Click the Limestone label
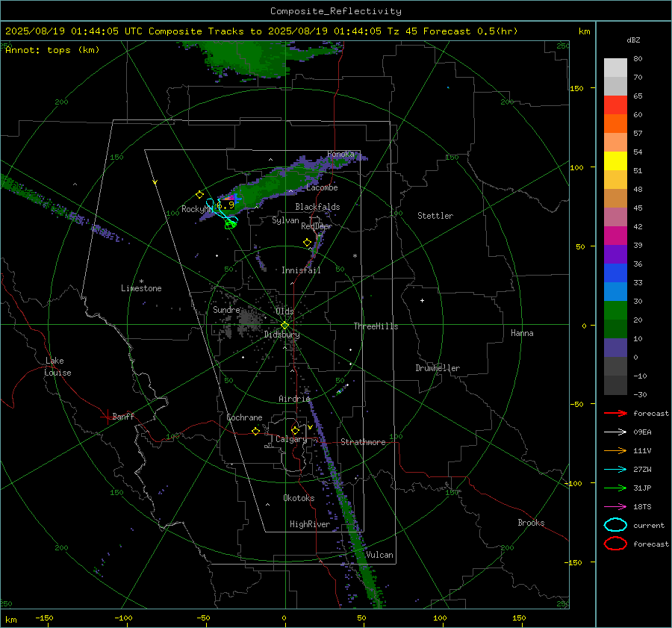This screenshot has height=628, width=672. [x=141, y=288]
